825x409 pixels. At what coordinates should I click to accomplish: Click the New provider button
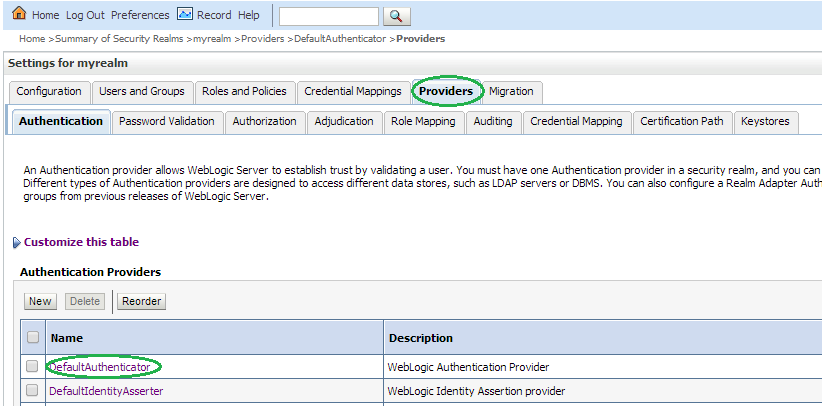click(40, 302)
